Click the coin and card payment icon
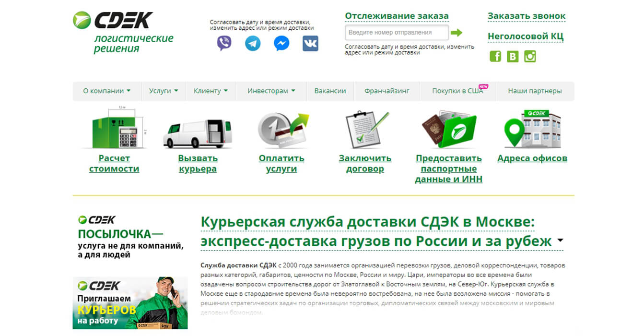Image resolution: width=644 pixels, height=336 pixels. [283, 130]
